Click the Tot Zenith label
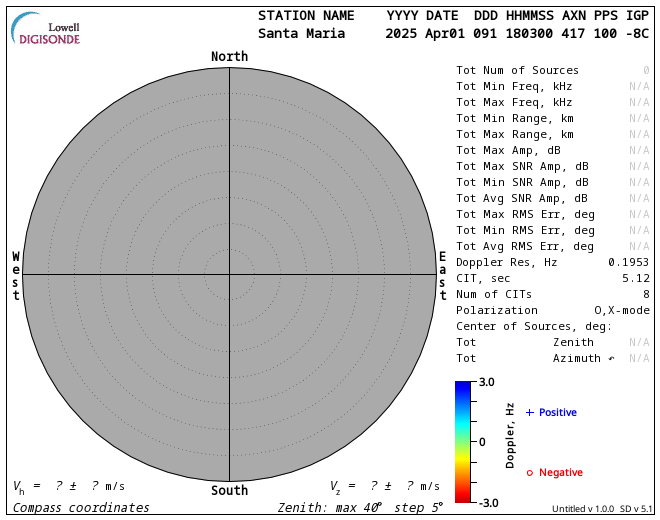660x520 pixels. click(x=525, y=342)
